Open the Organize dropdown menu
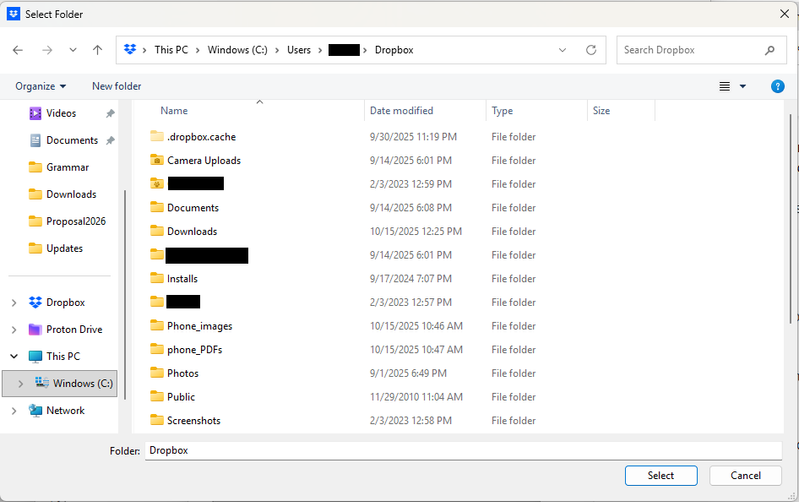Image resolution: width=799 pixels, height=502 pixels. 41,87
